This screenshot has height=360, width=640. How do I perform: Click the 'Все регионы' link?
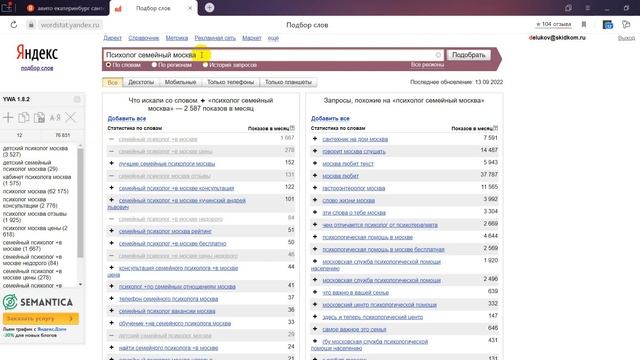427,64
